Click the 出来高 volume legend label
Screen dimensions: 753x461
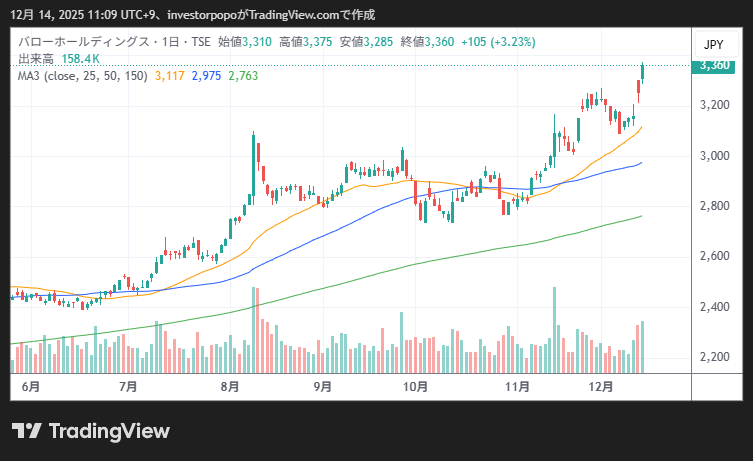(35, 60)
